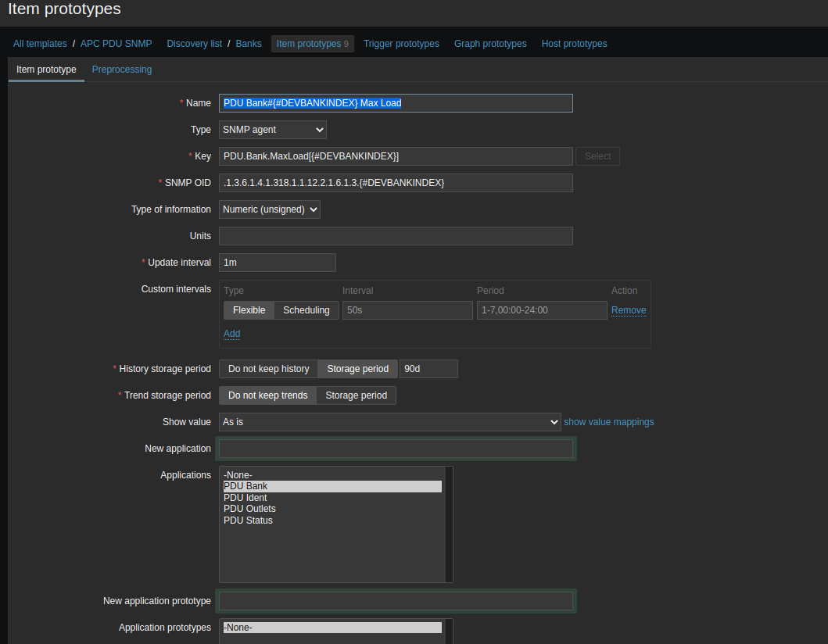Screen dimensions: 828x644
Task: Focus the Units text field
Action: click(x=396, y=236)
